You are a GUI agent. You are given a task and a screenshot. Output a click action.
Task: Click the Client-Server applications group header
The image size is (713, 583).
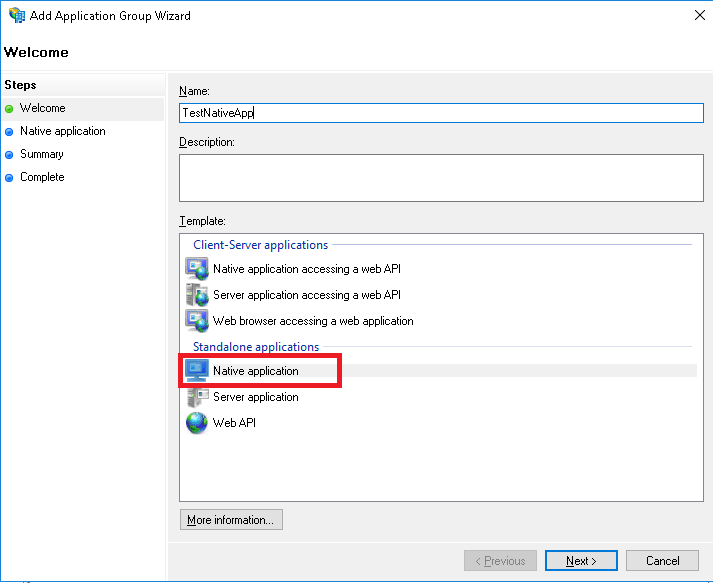coord(260,245)
